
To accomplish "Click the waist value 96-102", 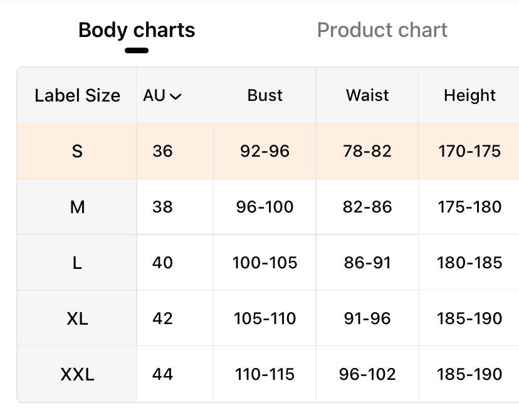I will (367, 374).
